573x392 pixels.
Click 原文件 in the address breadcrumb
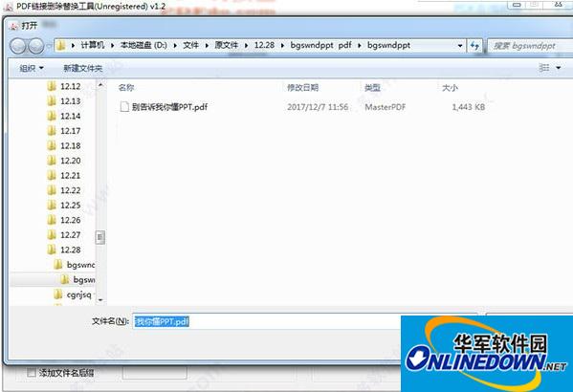click(x=226, y=45)
